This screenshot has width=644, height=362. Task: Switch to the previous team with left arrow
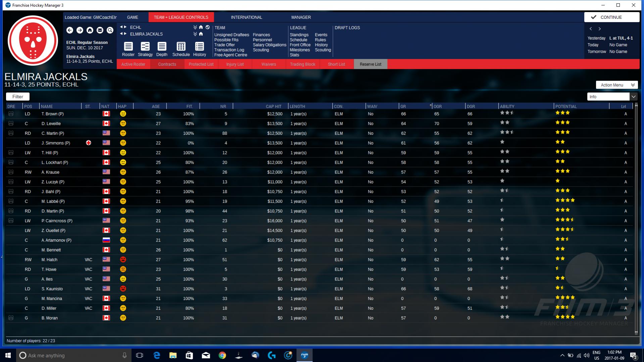tap(121, 34)
